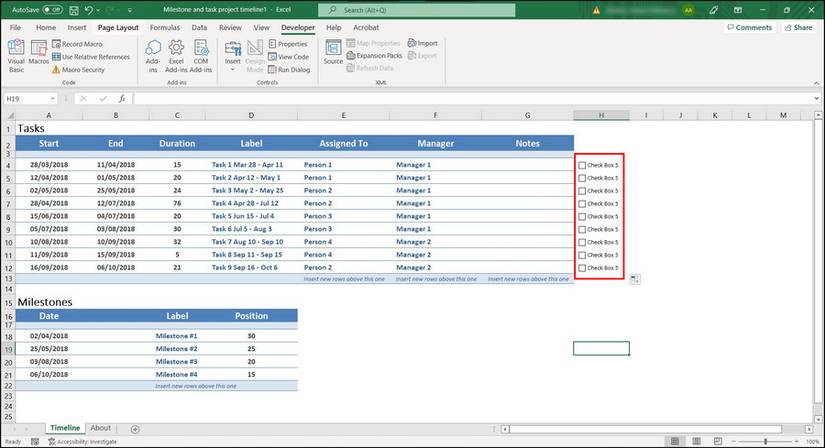825x448 pixels.
Task: Check the checkbox in the Task 1 row
Action: click(x=582, y=165)
